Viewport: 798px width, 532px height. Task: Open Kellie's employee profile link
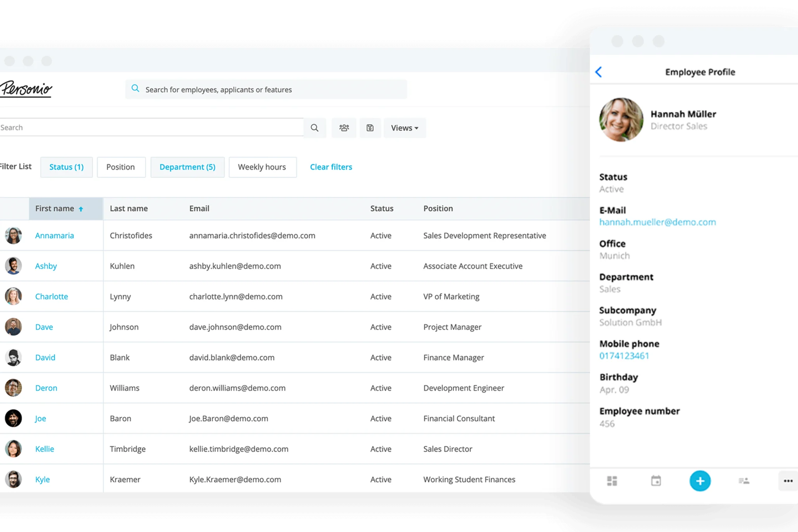point(44,449)
